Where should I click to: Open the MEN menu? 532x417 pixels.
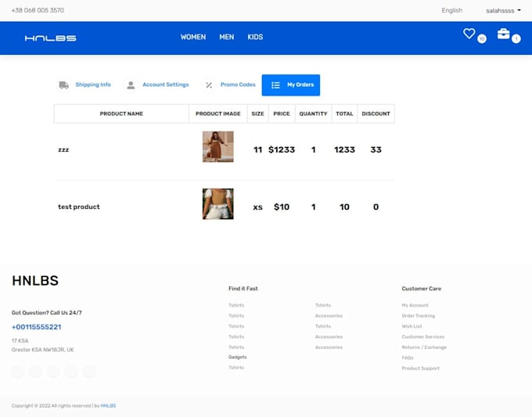coord(227,38)
